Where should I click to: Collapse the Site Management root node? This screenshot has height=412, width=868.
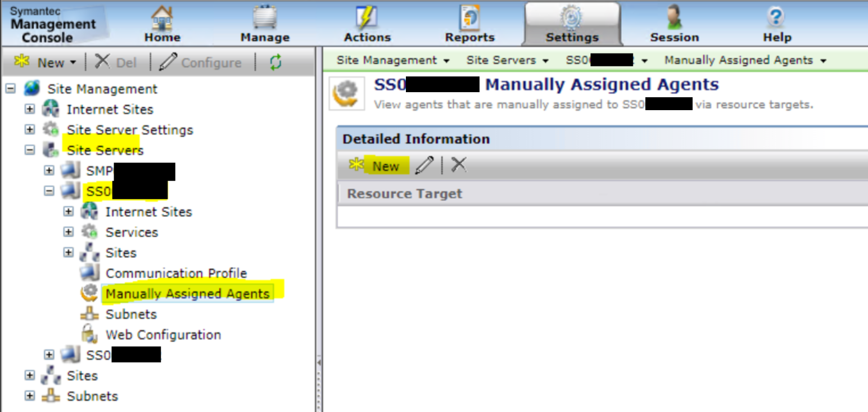11,89
